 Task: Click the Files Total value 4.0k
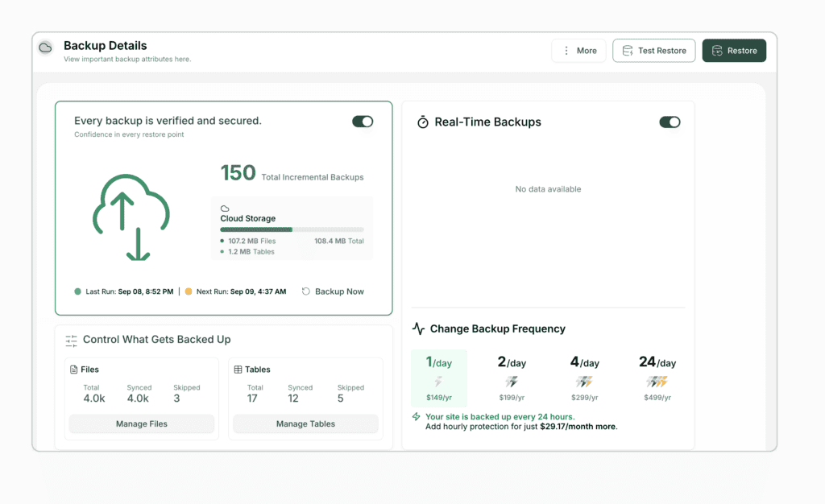(x=94, y=399)
